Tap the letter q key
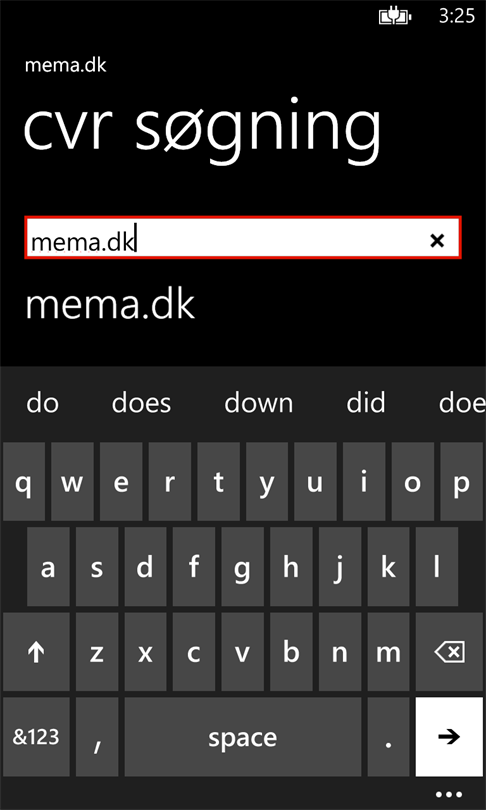 pos(24,481)
